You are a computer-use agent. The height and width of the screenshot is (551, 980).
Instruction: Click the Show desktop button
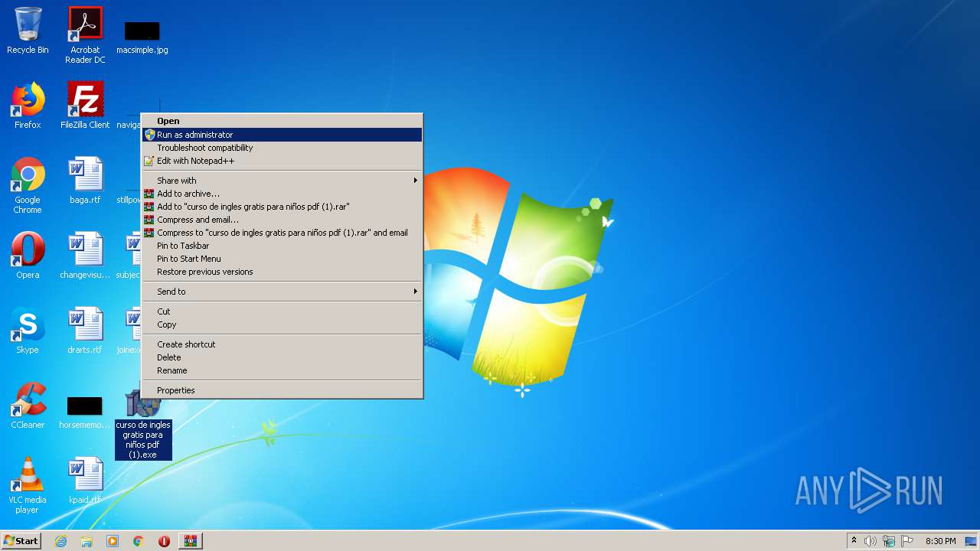972,541
